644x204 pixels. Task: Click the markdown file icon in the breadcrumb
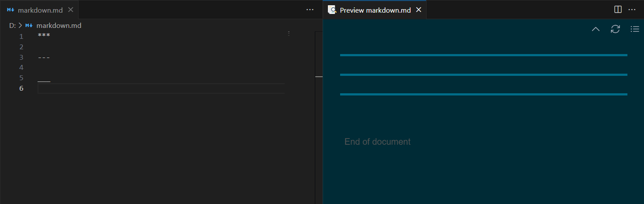29,26
